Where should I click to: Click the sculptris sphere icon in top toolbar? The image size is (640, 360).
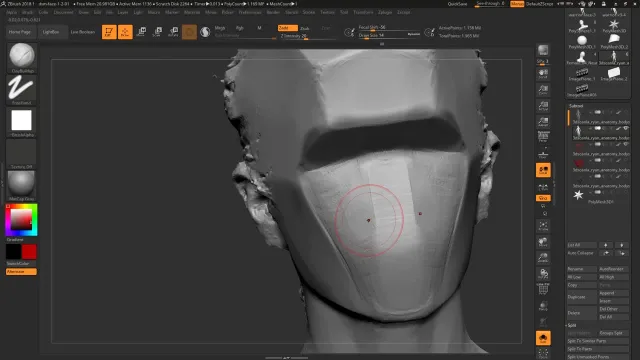[x=205, y=32]
